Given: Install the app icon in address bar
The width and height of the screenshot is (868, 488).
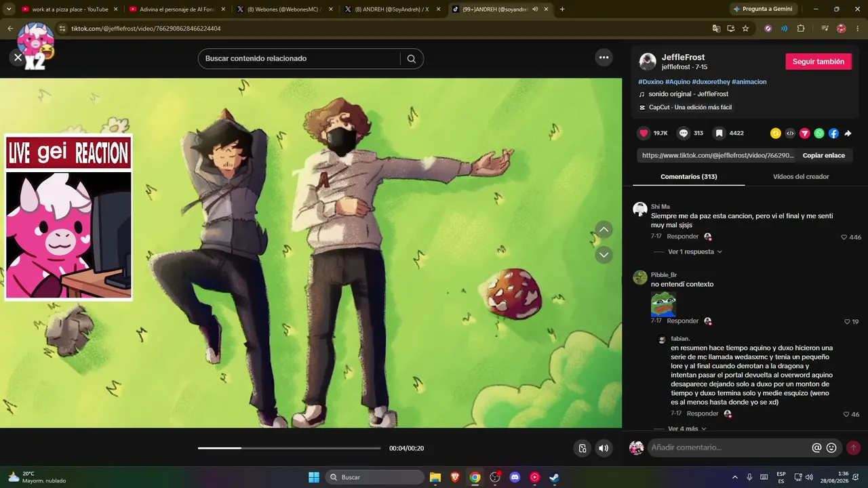Looking at the screenshot, I should pyautogui.click(x=731, y=28).
